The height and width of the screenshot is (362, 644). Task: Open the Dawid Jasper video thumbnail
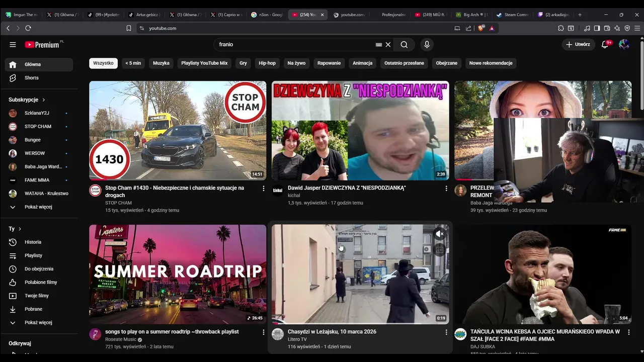[x=360, y=131]
